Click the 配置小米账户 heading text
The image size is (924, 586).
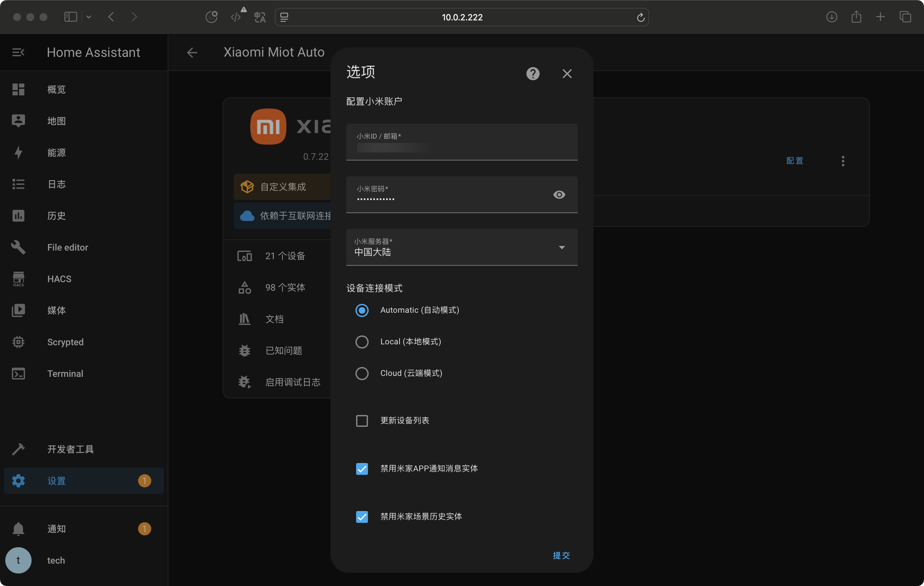(x=374, y=101)
